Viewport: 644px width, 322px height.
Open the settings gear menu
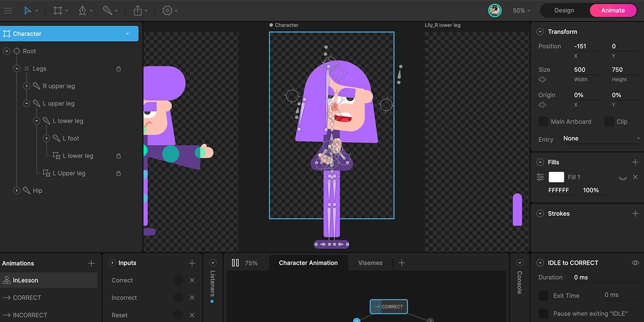click(167, 11)
